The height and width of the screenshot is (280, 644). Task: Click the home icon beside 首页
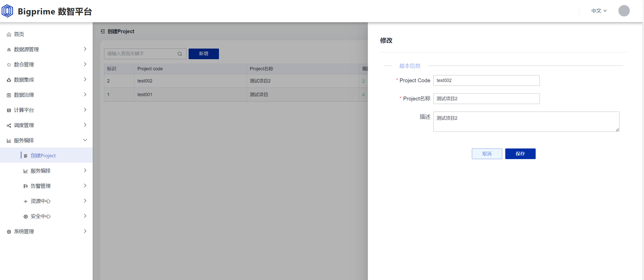pos(9,34)
